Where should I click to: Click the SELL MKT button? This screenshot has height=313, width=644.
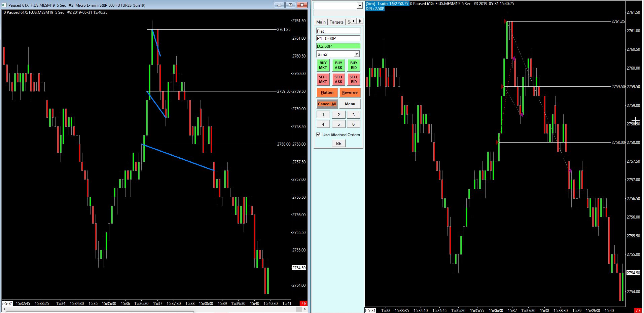(323, 79)
